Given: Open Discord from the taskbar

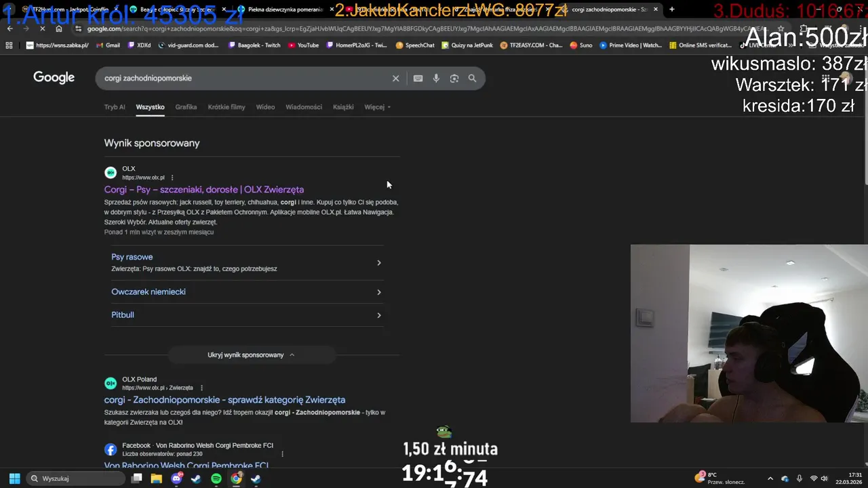Looking at the screenshot, I should coord(177,479).
